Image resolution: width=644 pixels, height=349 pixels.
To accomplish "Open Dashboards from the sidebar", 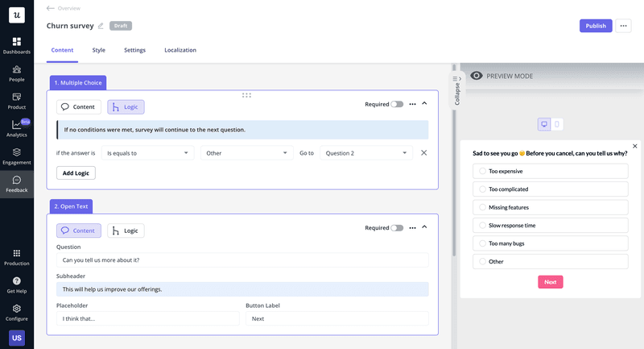I will click(x=17, y=46).
